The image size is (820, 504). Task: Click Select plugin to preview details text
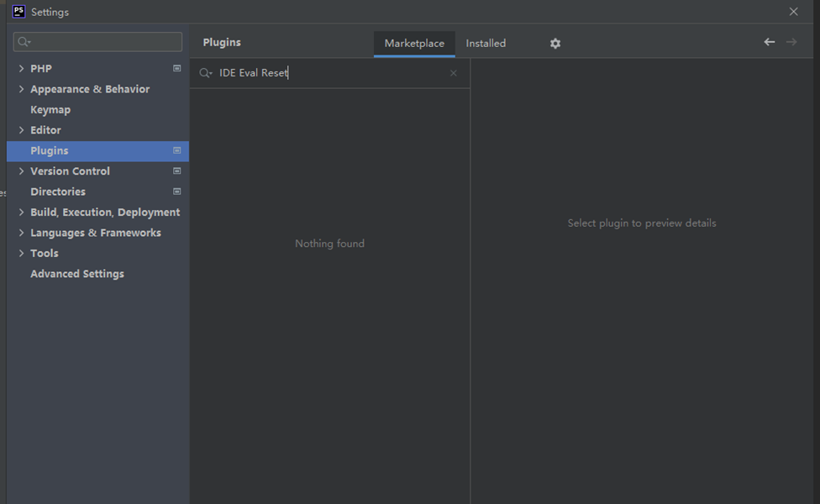(x=642, y=223)
